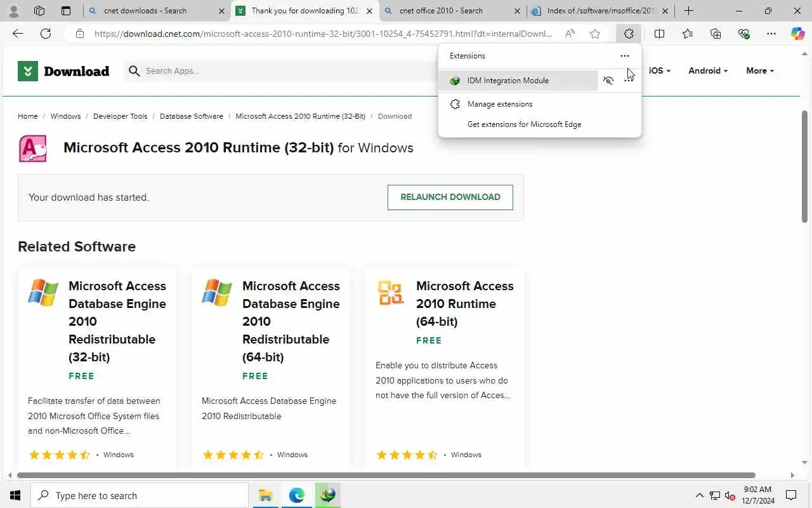812x508 pixels.
Task: Open the browser profile icon
Action: pyautogui.click(x=13, y=11)
